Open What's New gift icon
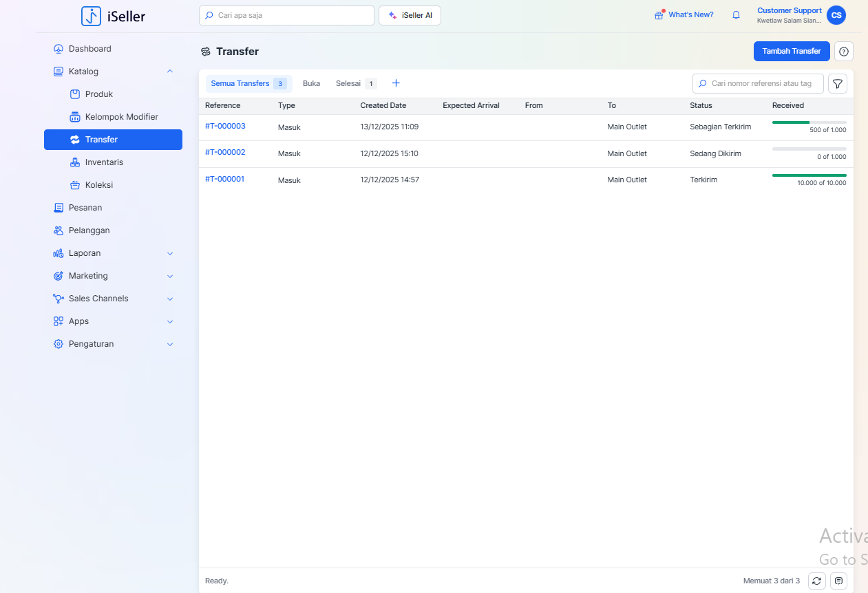The image size is (868, 593). [659, 15]
